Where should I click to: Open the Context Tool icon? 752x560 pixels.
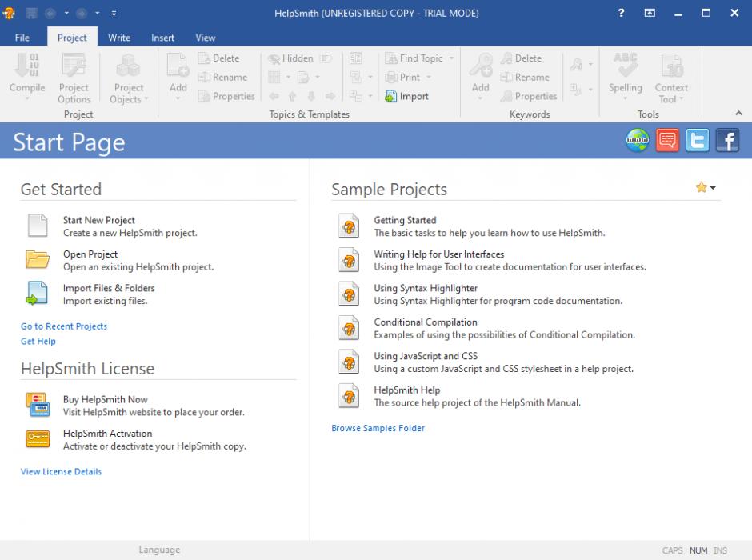click(671, 66)
